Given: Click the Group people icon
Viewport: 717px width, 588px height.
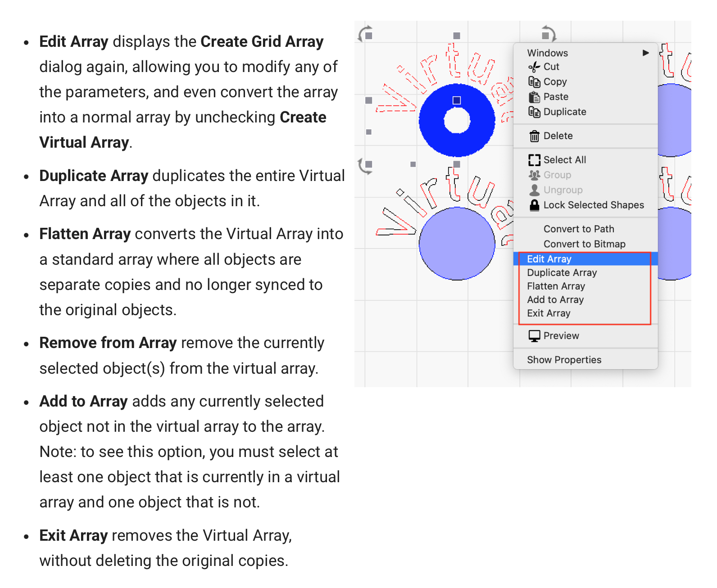Looking at the screenshot, I should [534, 175].
